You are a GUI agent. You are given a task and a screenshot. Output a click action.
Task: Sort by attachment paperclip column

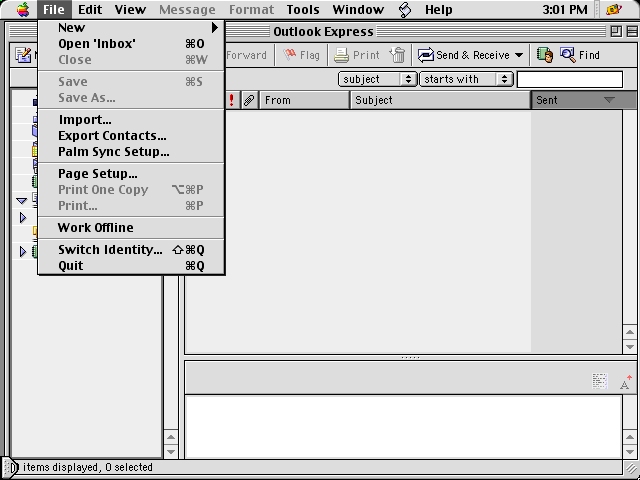pos(249,100)
